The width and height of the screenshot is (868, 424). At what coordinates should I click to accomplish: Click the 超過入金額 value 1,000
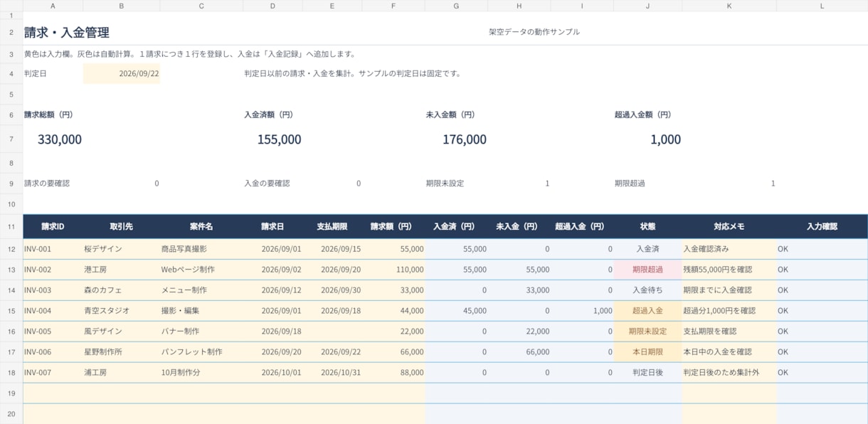click(665, 139)
